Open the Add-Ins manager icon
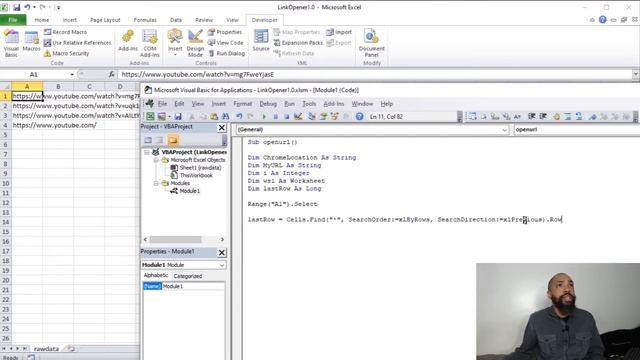The width and height of the screenshot is (640, 360). tap(128, 40)
